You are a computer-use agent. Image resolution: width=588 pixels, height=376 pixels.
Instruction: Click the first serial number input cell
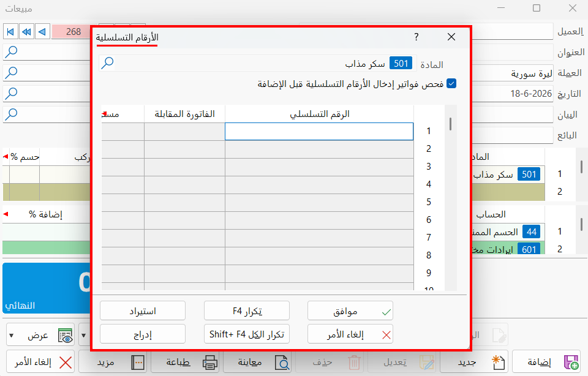tap(319, 132)
